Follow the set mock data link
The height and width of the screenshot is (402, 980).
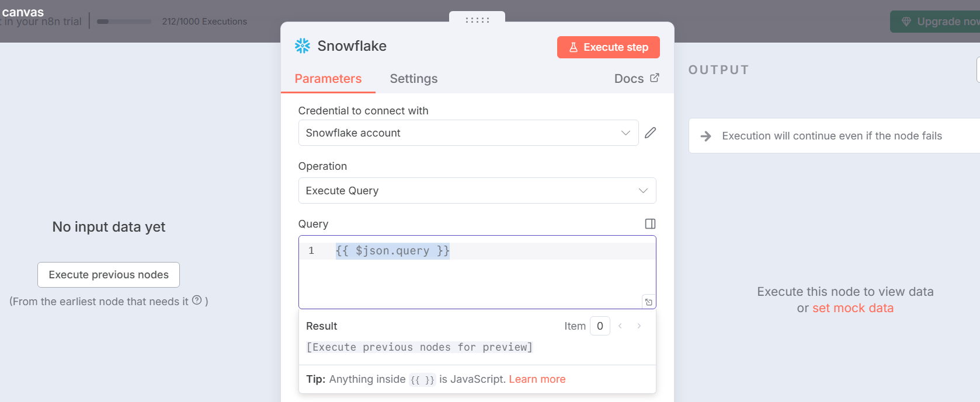click(x=853, y=308)
